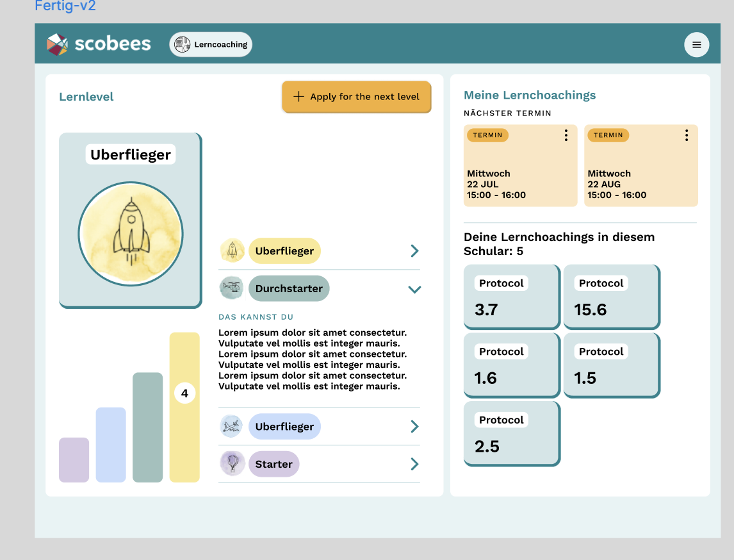734x560 pixels.
Task: Collapse the Durchstarter level section
Action: (414, 289)
